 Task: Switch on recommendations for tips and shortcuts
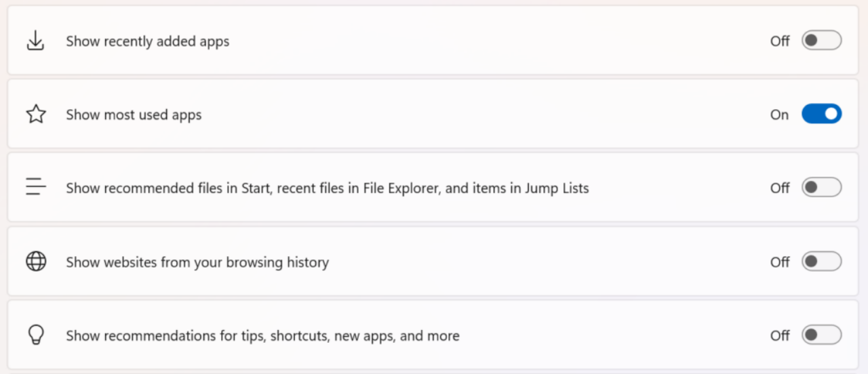(x=821, y=335)
